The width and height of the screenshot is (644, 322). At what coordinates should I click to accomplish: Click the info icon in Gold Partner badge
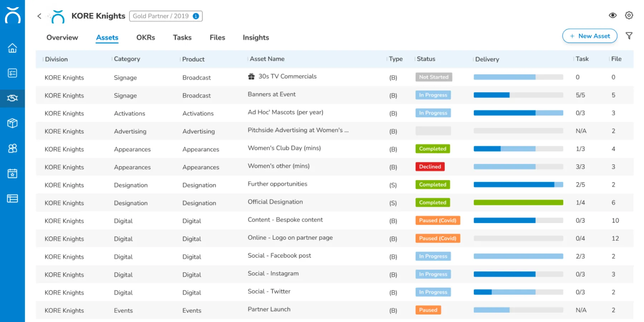click(x=196, y=16)
